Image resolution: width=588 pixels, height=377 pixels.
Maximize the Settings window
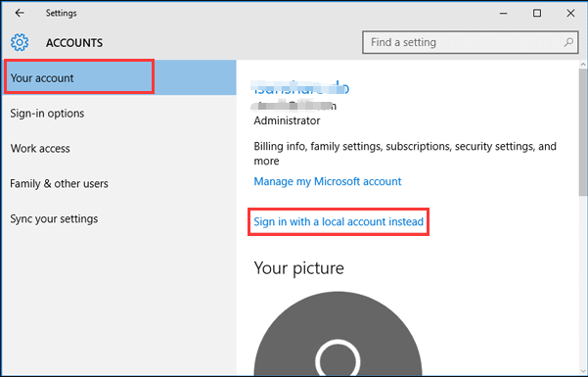pos(537,13)
